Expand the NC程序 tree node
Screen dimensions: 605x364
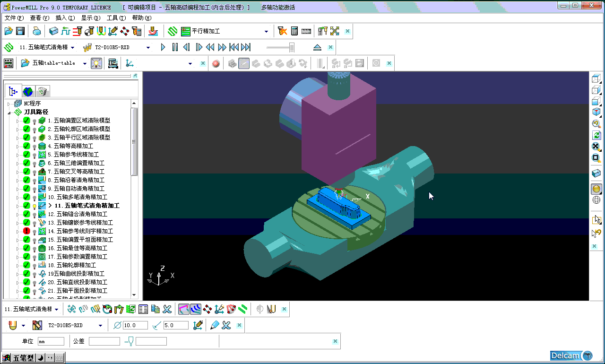(x=9, y=104)
